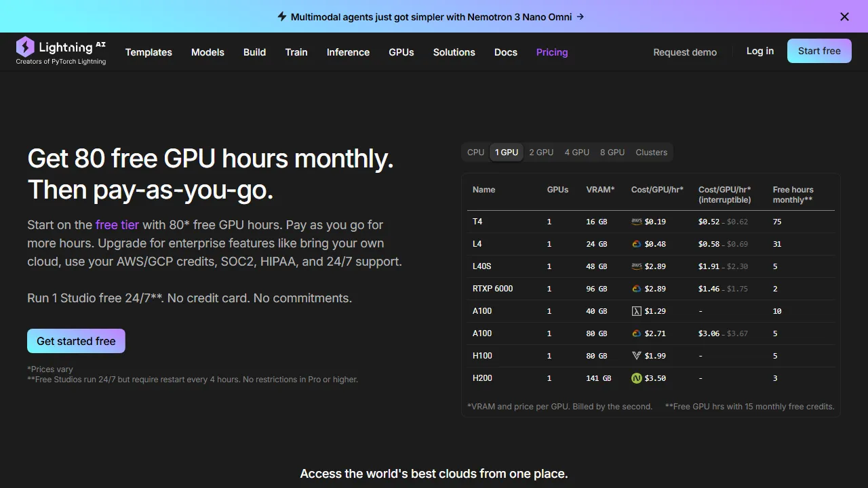Open the Train nav item
The height and width of the screenshot is (488, 868).
pos(296,52)
